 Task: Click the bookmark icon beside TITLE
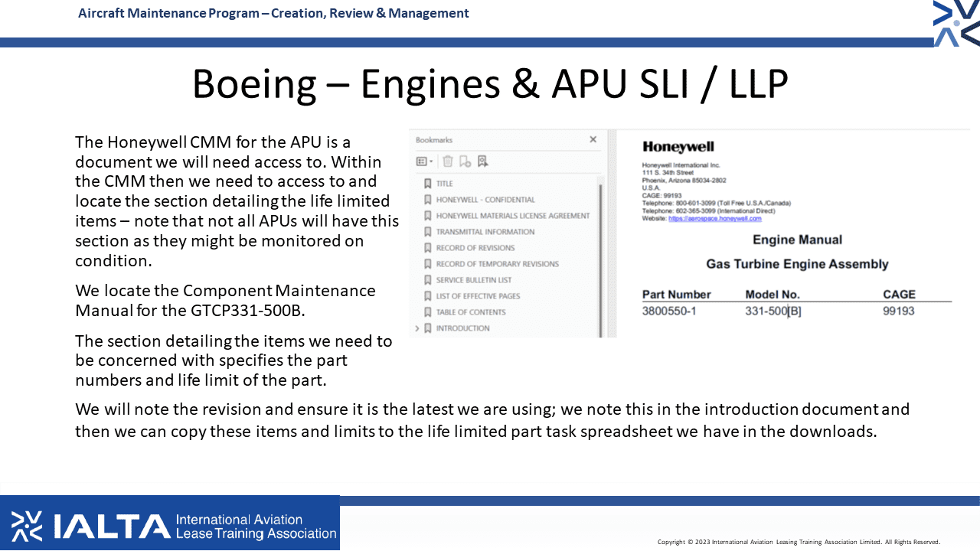tap(428, 184)
